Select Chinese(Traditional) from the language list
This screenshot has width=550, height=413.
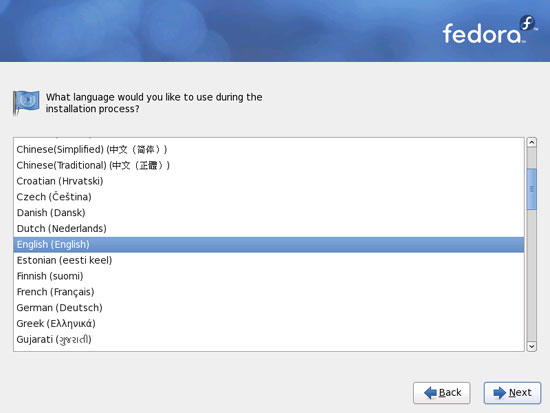269,165
